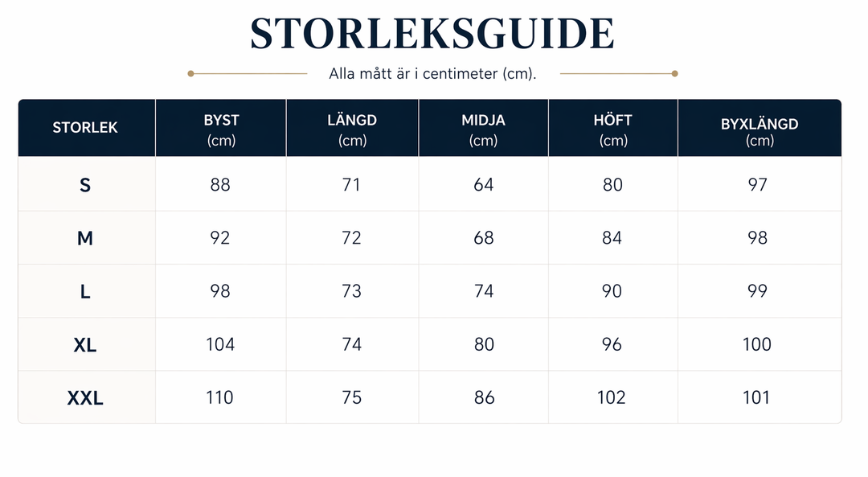Click hip value 90 for size L
Image resolution: width=868 pixels, height=477 pixels.
(x=612, y=291)
